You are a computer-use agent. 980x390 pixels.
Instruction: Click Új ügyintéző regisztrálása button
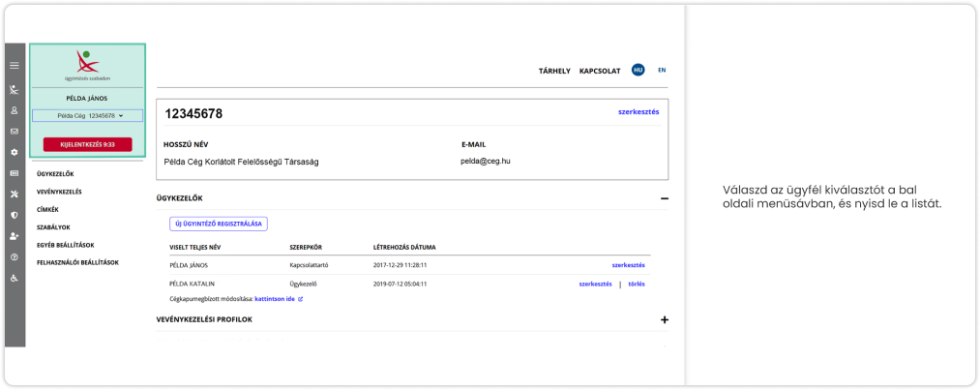tap(218, 224)
